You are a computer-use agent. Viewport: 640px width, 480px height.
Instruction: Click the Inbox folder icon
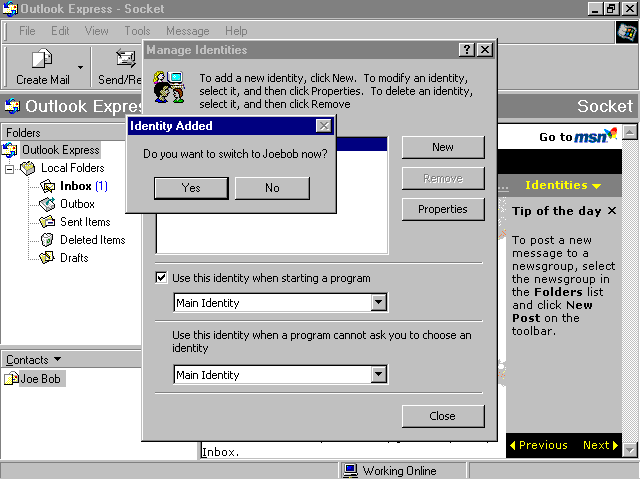click(47, 187)
